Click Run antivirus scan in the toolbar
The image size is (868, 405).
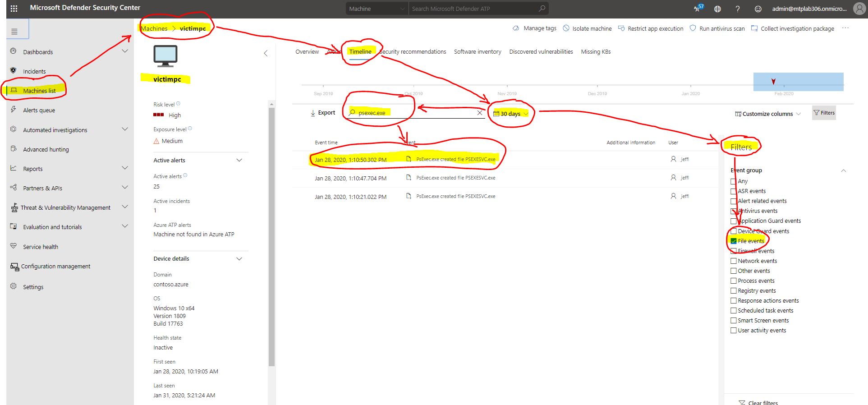coord(717,28)
